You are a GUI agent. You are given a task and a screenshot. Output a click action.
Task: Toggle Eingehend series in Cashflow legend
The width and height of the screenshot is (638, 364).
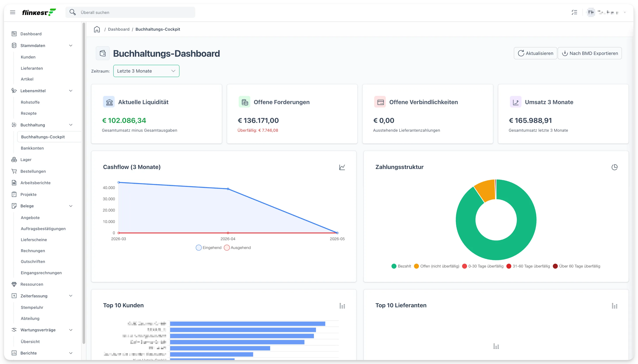click(x=209, y=248)
